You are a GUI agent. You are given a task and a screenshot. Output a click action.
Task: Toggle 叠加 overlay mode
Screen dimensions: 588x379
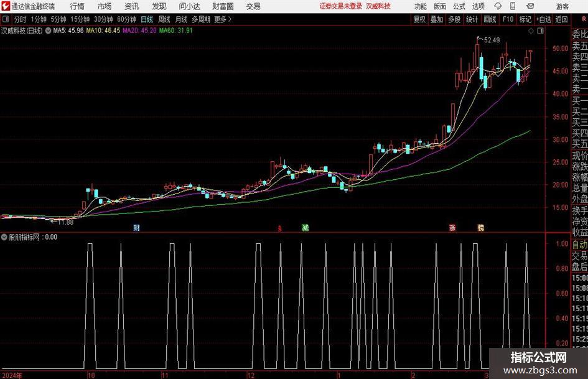437,19
